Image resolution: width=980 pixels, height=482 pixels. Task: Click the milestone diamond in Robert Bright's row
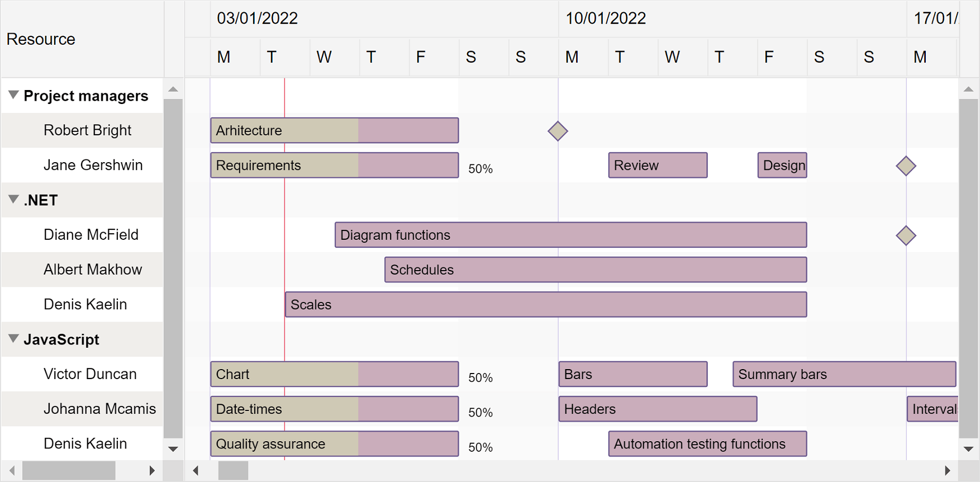(x=557, y=131)
